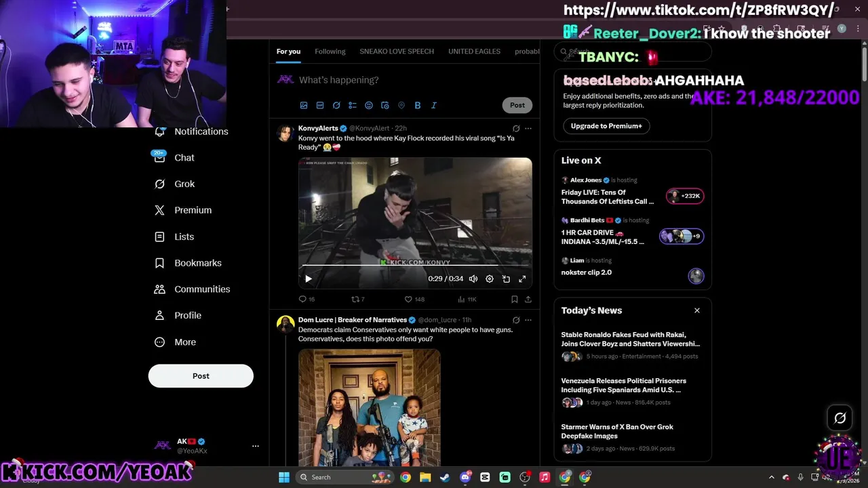Screen dimensions: 868x488
Task: Play the KonvyAlerts video
Action: [x=308, y=279]
